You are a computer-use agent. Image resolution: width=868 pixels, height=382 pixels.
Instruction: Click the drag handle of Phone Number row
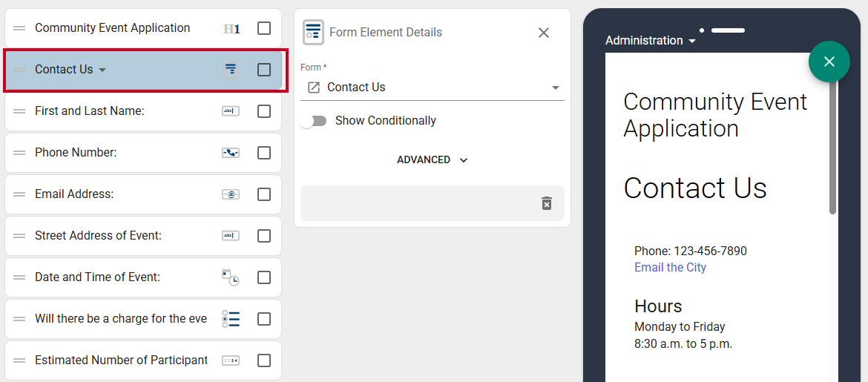pyautogui.click(x=19, y=153)
